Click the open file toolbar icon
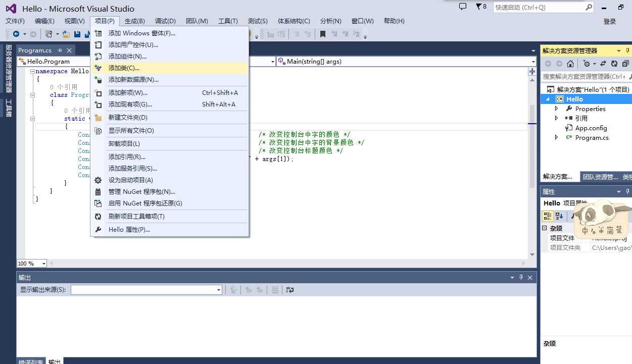Image resolution: width=632 pixels, height=364 pixels. (66, 34)
